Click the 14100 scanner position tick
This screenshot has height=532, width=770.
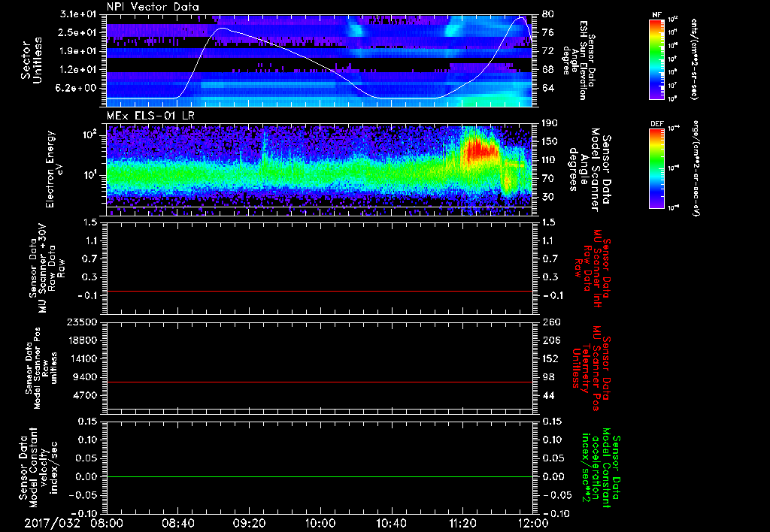coord(81,358)
